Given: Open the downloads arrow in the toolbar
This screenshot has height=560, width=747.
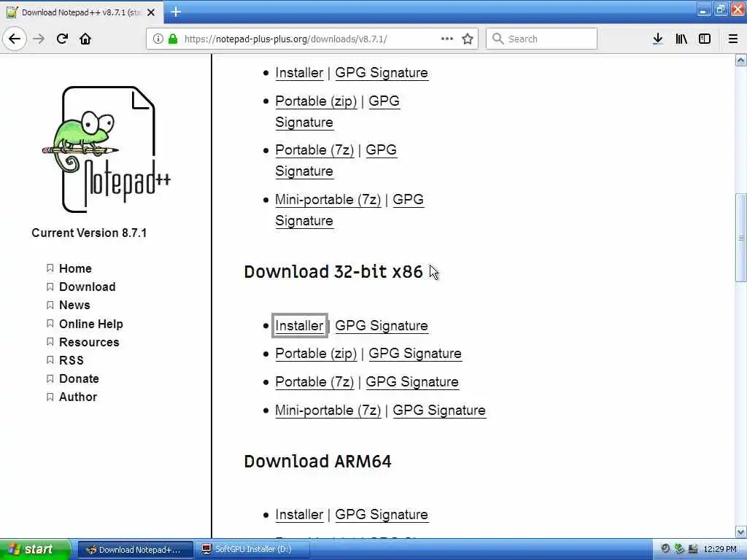Looking at the screenshot, I should pos(657,39).
